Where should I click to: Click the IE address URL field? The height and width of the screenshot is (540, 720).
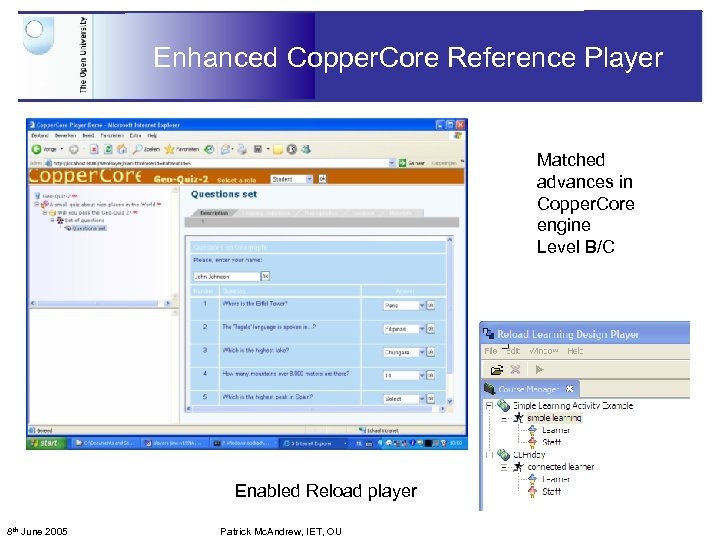pos(216,163)
